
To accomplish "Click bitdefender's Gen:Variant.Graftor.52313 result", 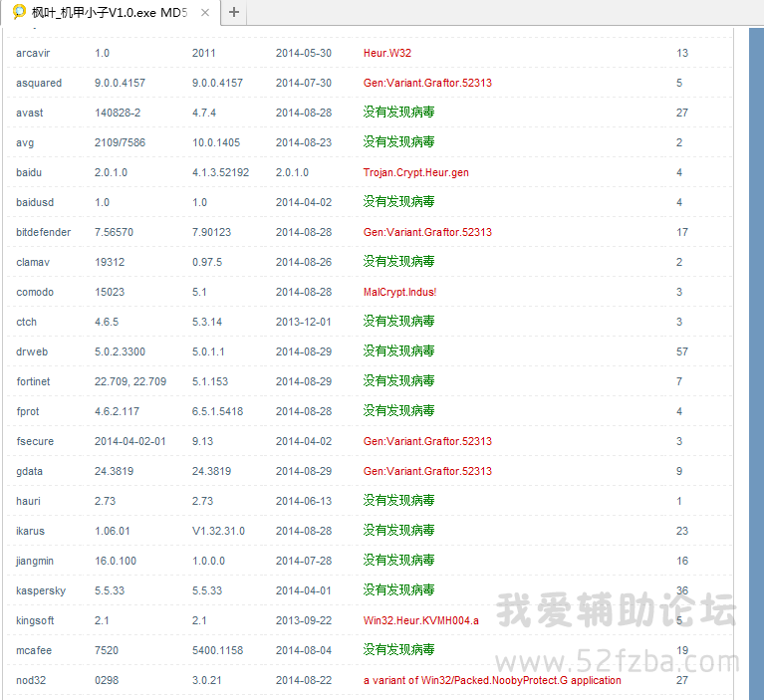I will pyautogui.click(x=427, y=232).
